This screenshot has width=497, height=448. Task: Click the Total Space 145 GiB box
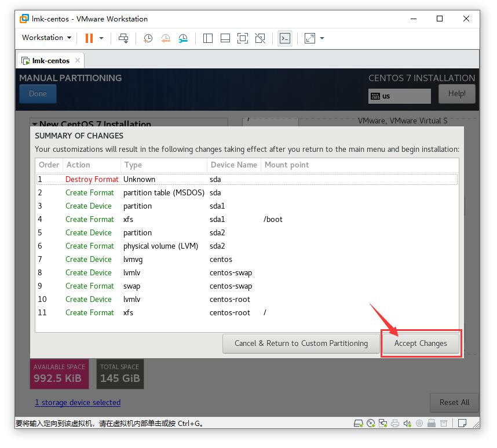[x=120, y=374]
